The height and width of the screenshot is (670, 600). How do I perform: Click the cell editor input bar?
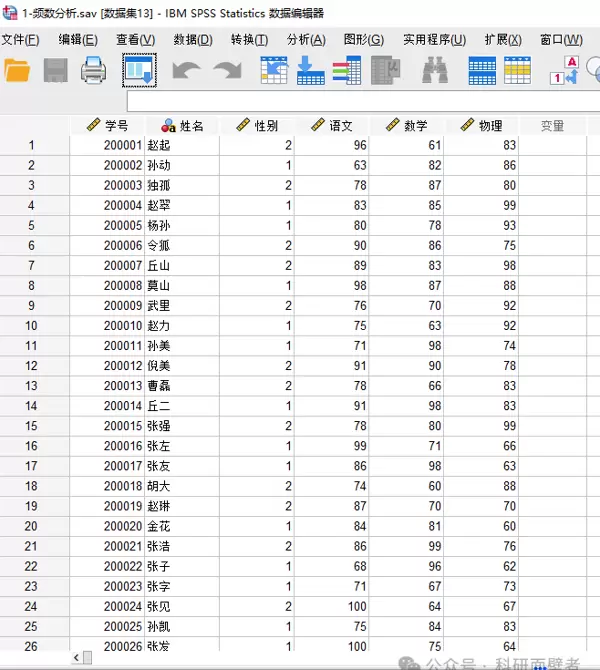click(x=360, y=101)
